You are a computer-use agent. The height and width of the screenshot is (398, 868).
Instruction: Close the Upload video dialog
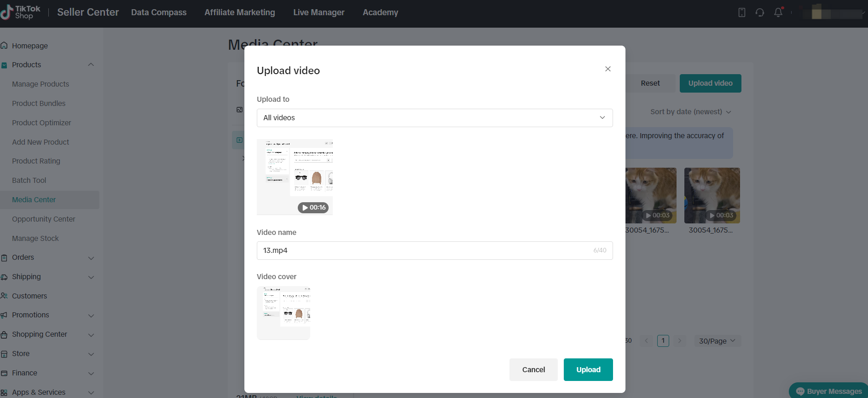pyautogui.click(x=608, y=69)
